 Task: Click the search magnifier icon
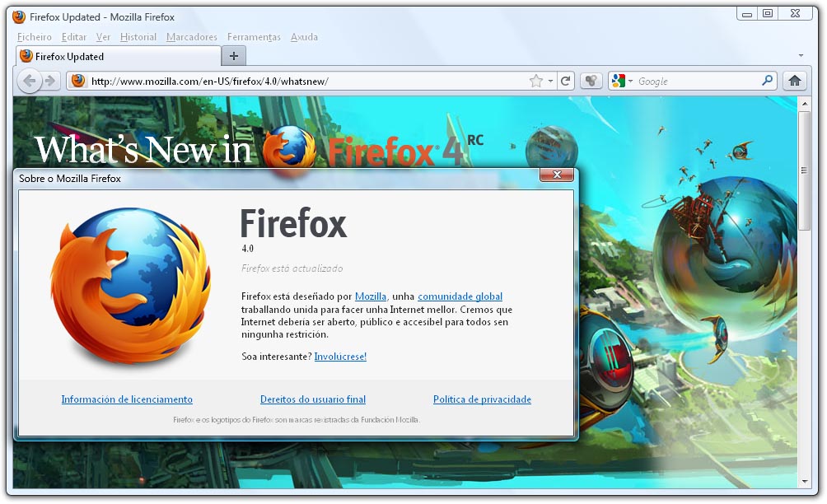(767, 81)
